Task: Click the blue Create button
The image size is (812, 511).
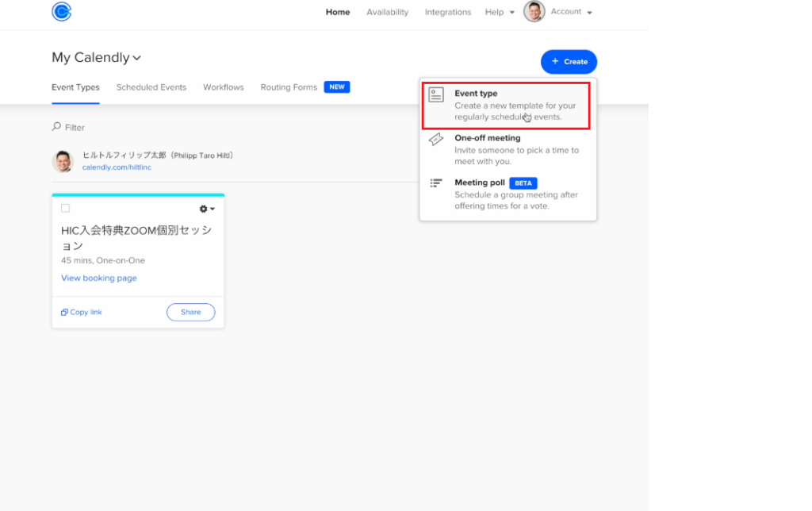Action: (x=569, y=62)
